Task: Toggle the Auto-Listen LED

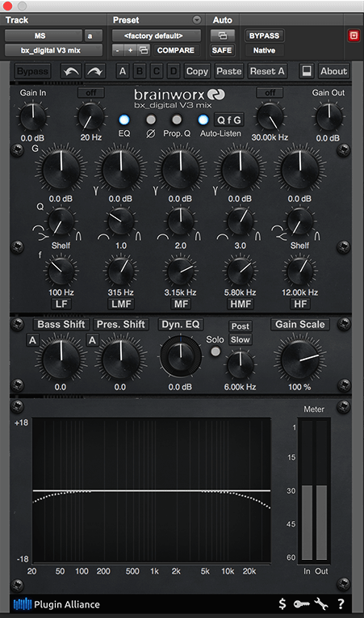Action: pyautogui.click(x=203, y=120)
